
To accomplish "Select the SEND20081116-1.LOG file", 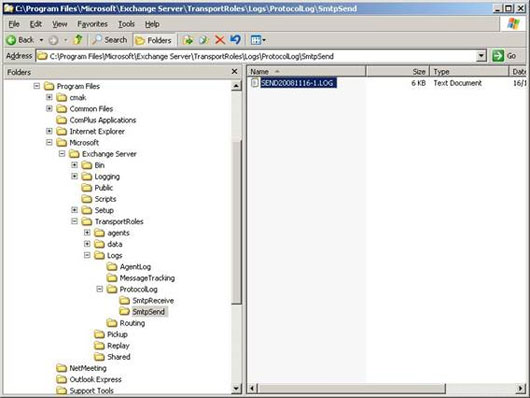I will [298, 83].
